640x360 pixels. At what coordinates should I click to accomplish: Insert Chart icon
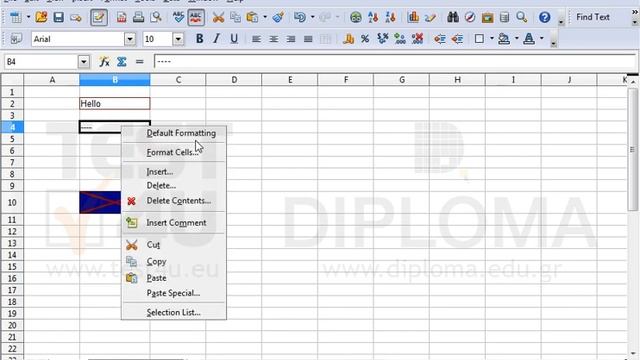point(413,17)
